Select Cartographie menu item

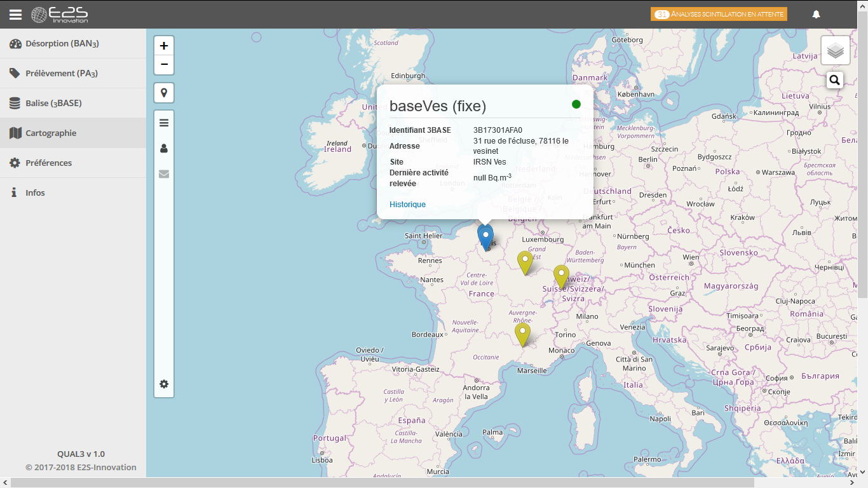coord(73,133)
